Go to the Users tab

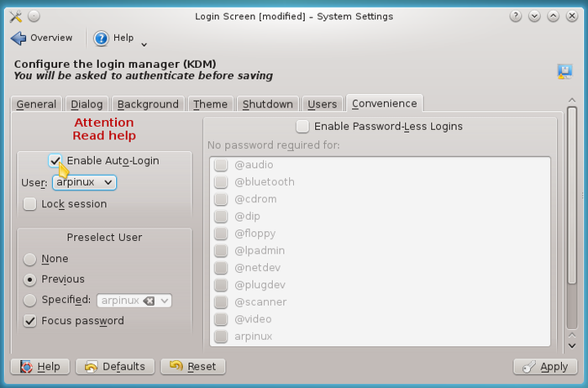point(323,104)
